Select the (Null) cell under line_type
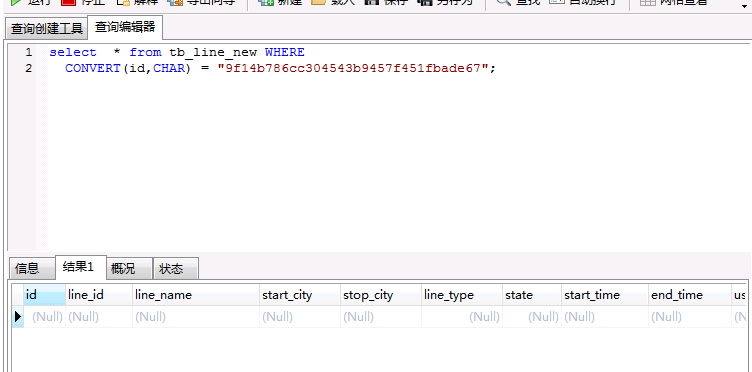This screenshot has height=372, width=752. click(462, 317)
